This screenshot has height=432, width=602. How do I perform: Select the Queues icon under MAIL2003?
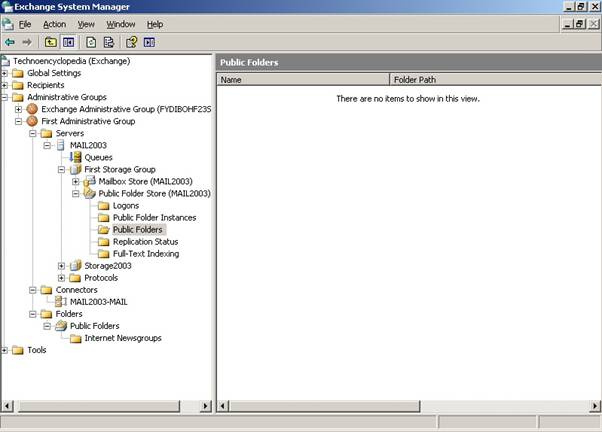[x=75, y=157]
